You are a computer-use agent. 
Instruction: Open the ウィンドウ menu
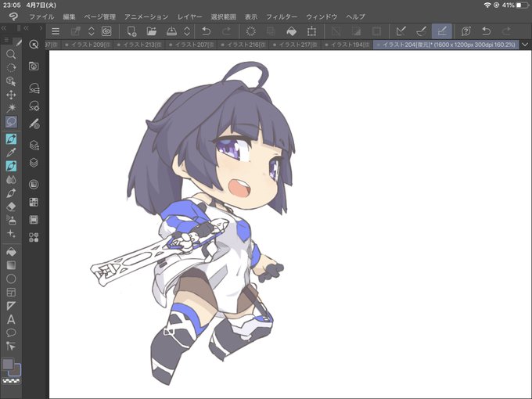322,16
